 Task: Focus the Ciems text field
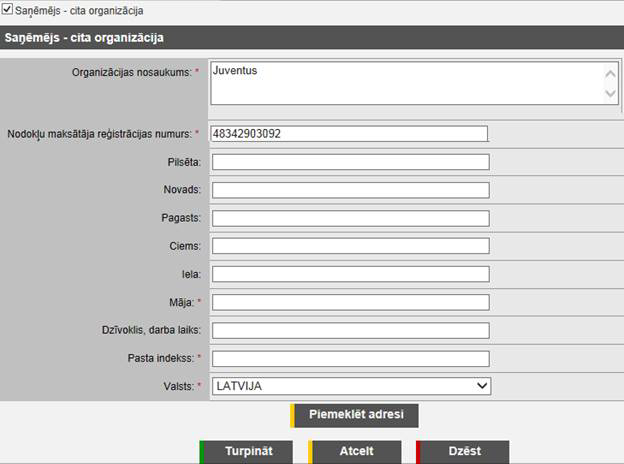(x=349, y=246)
